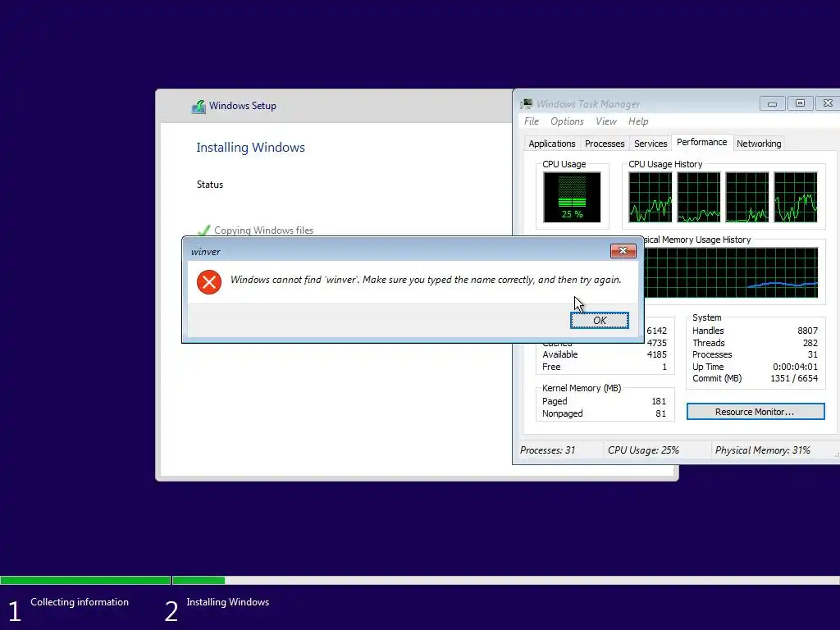
Task: Click the CPU Usage 25% gauge
Action: click(x=572, y=197)
